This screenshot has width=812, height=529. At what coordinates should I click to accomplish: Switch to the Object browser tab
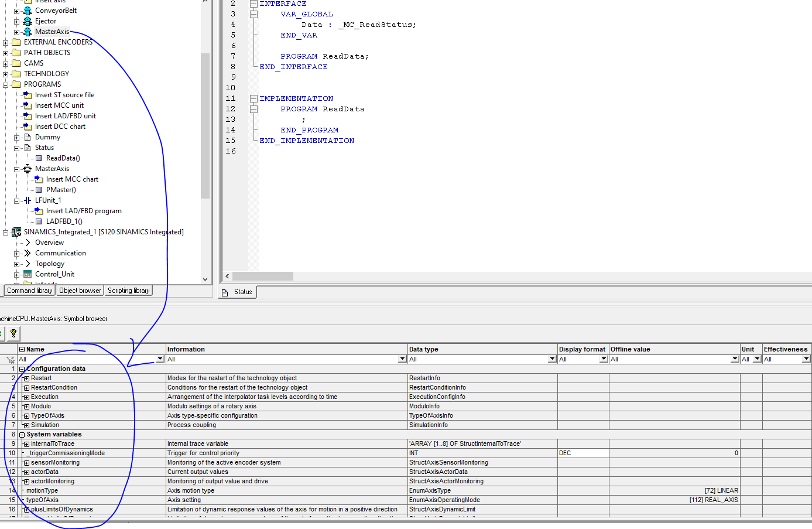(80, 291)
